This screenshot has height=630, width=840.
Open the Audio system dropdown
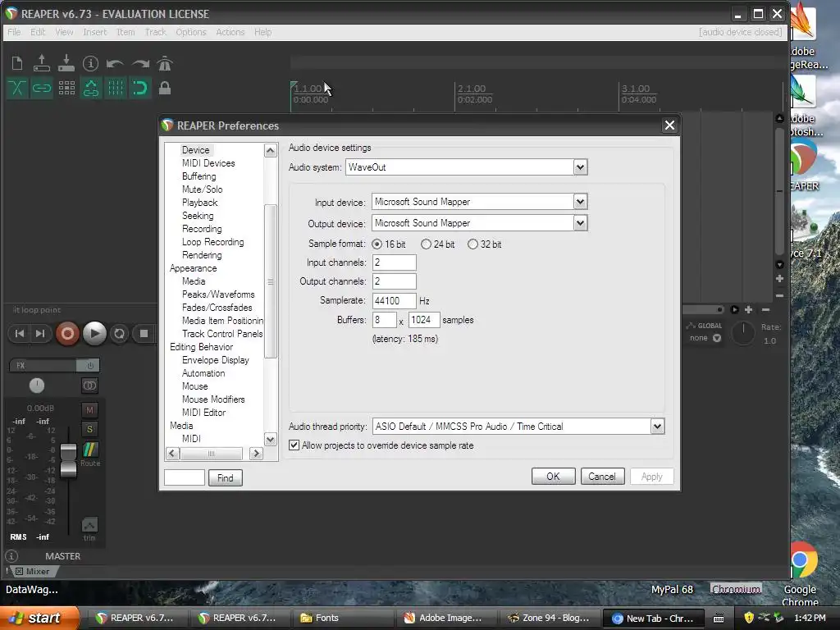pos(580,167)
